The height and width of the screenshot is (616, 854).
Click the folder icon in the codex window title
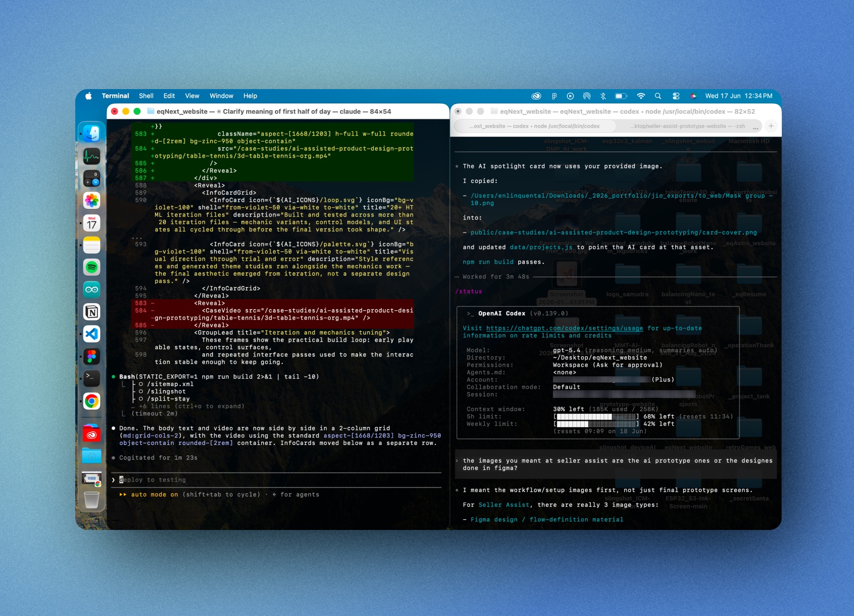(x=494, y=111)
